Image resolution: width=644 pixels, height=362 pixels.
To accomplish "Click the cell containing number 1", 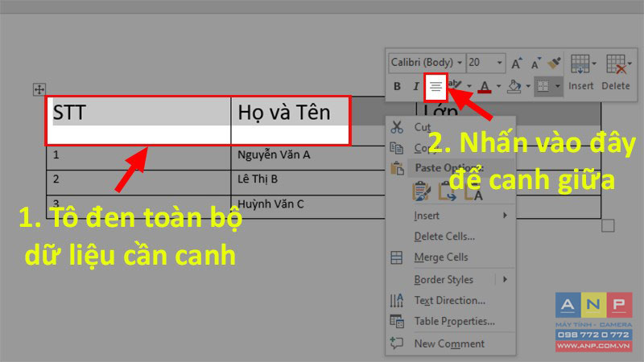I will [x=138, y=158].
